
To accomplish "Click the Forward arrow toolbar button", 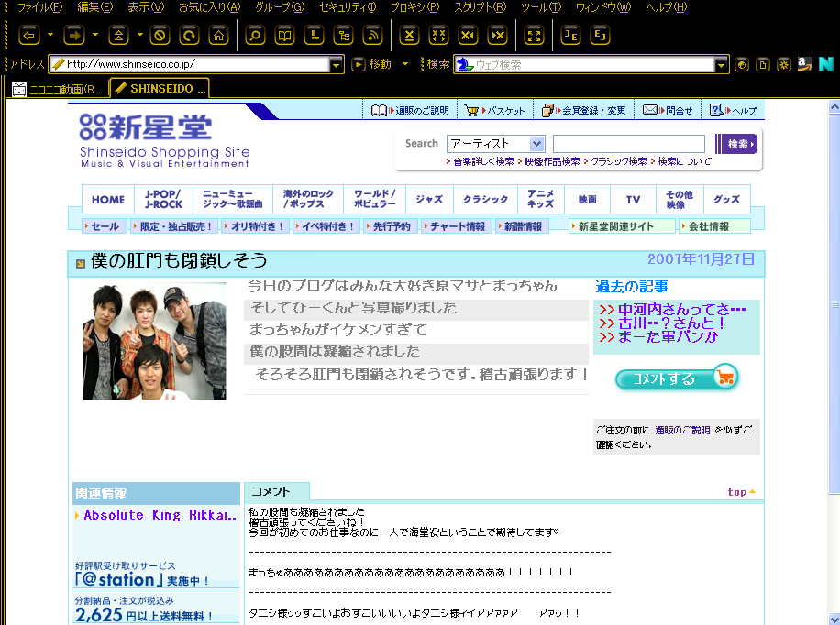I will point(74,36).
